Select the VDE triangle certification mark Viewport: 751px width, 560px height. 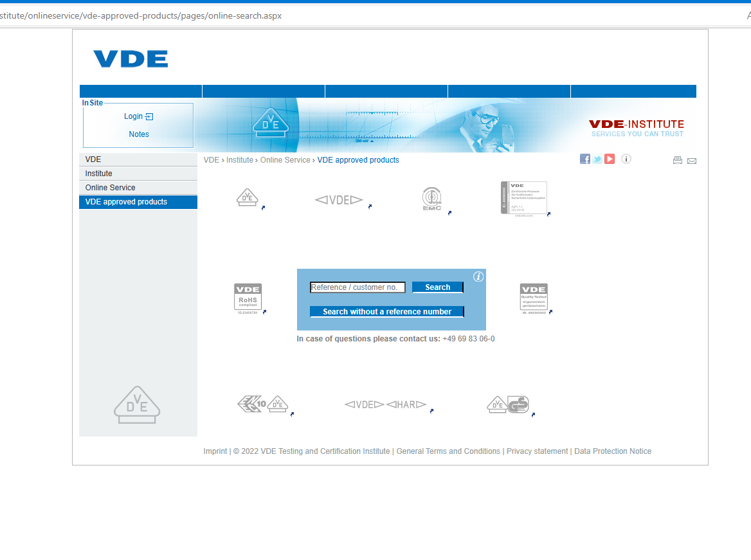pyautogui.click(x=247, y=197)
